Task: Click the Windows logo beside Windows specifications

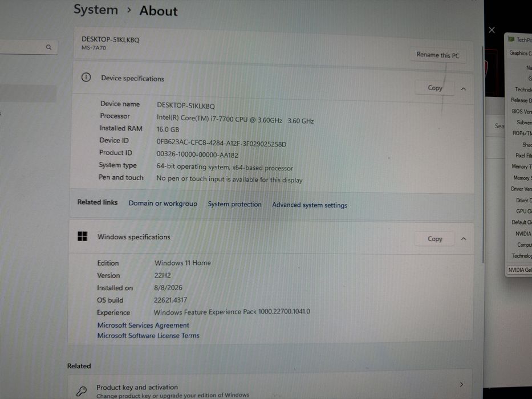Action: coord(83,236)
